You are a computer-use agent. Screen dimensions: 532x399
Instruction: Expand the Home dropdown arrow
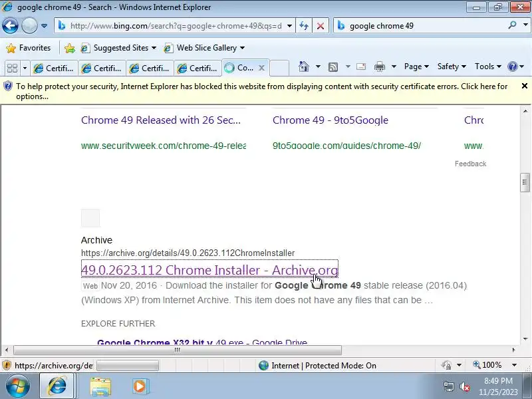318,66
